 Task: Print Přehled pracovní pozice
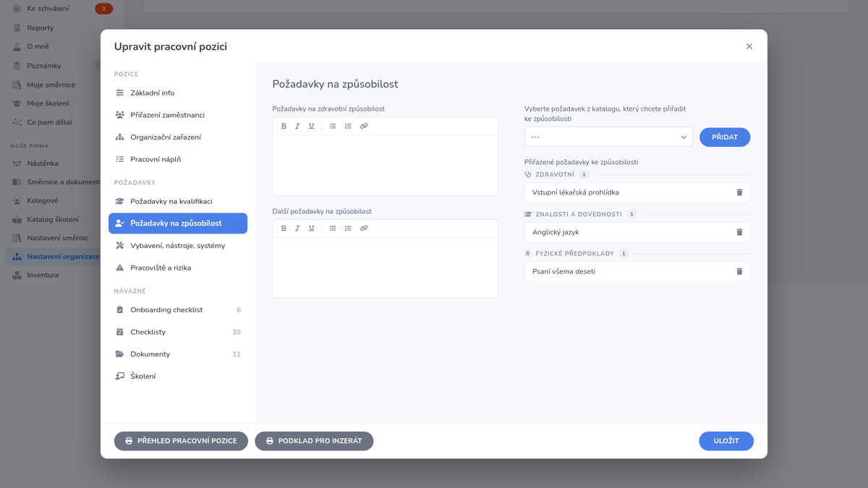[x=181, y=441]
